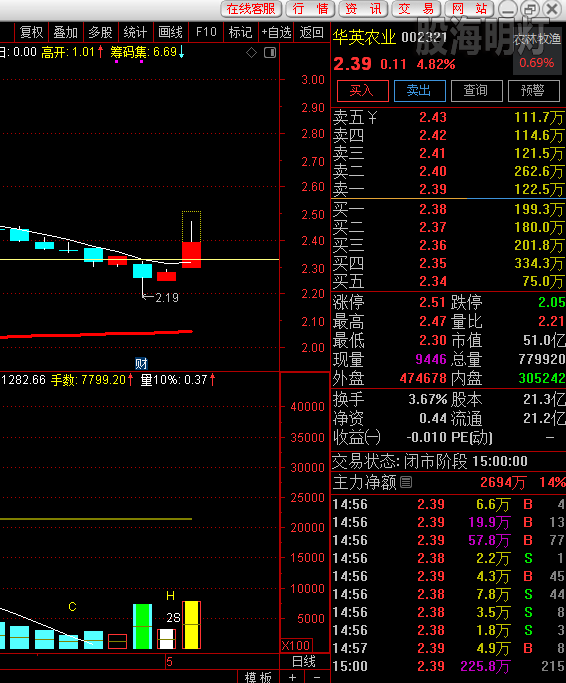Viewport: 566px width, 683px height.
Task: Click the 预警 alert button
Action: 533,91
